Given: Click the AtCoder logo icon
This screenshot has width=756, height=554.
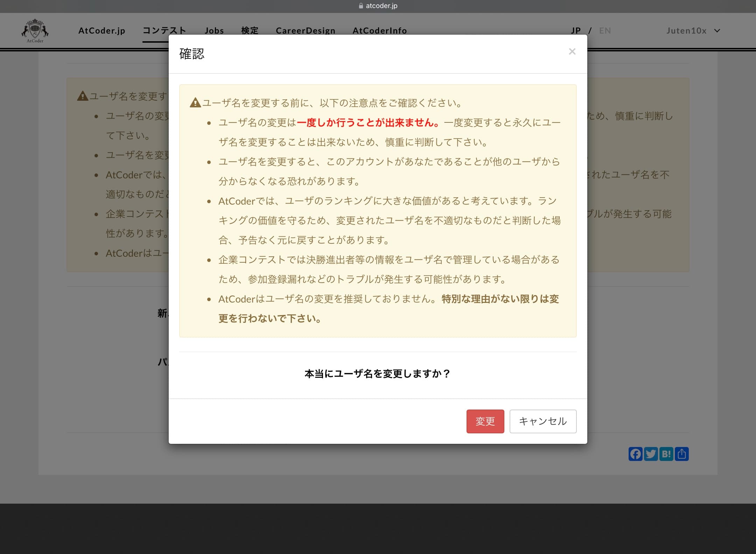Looking at the screenshot, I should click(35, 31).
